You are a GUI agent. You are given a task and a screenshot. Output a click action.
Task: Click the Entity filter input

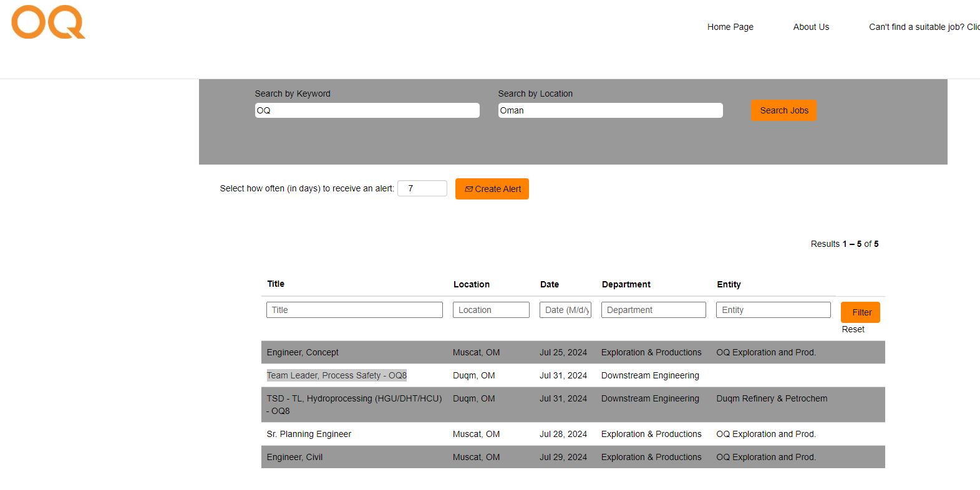click(x=774, y=310)
